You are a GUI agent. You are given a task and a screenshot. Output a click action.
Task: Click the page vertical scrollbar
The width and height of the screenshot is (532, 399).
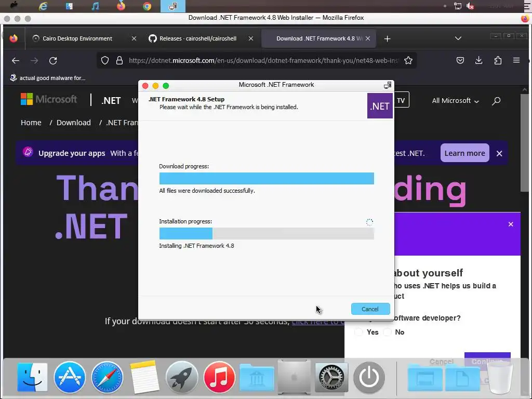point(525,142)
